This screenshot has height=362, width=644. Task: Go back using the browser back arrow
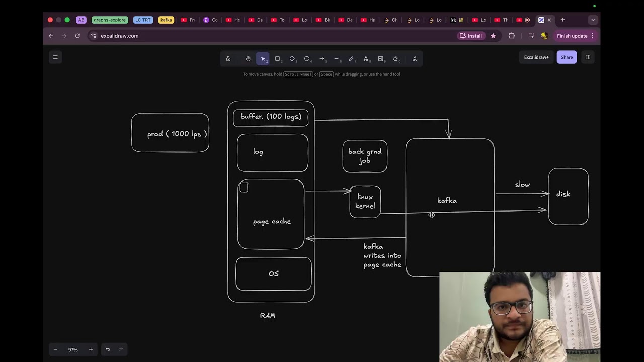51,36
